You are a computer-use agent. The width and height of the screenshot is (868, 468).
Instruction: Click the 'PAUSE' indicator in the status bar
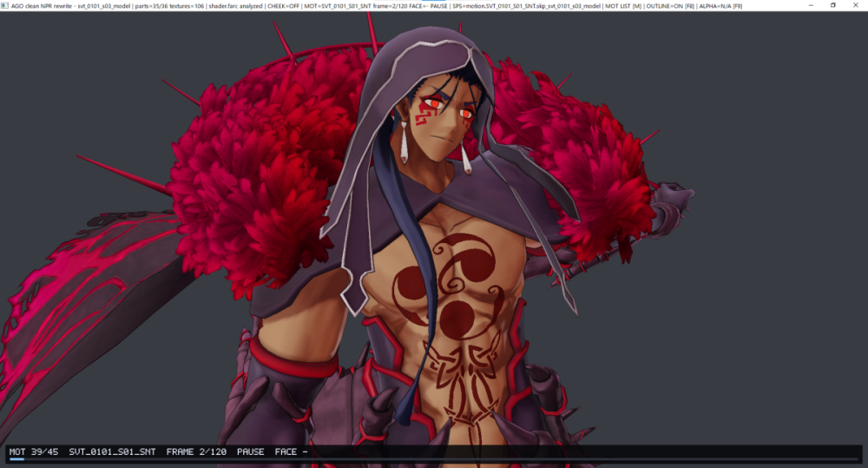point(250,452)
